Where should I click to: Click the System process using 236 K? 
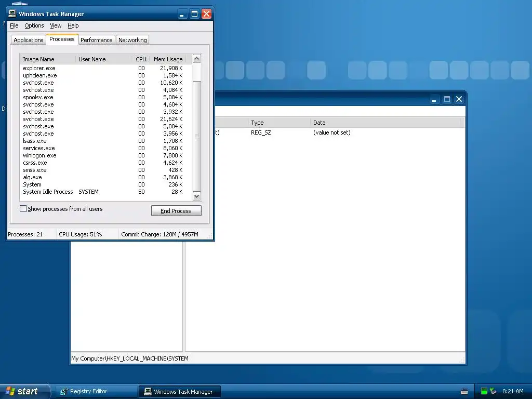[x=106, y=184]
